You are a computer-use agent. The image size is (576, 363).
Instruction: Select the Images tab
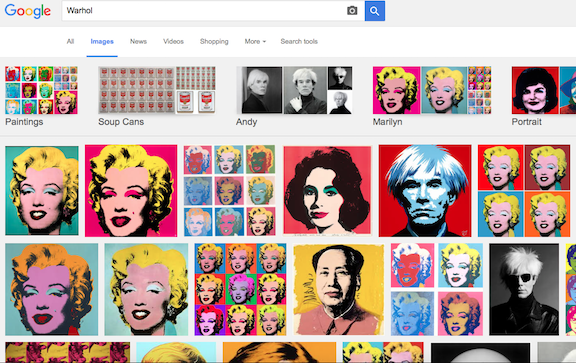(102, 42)
